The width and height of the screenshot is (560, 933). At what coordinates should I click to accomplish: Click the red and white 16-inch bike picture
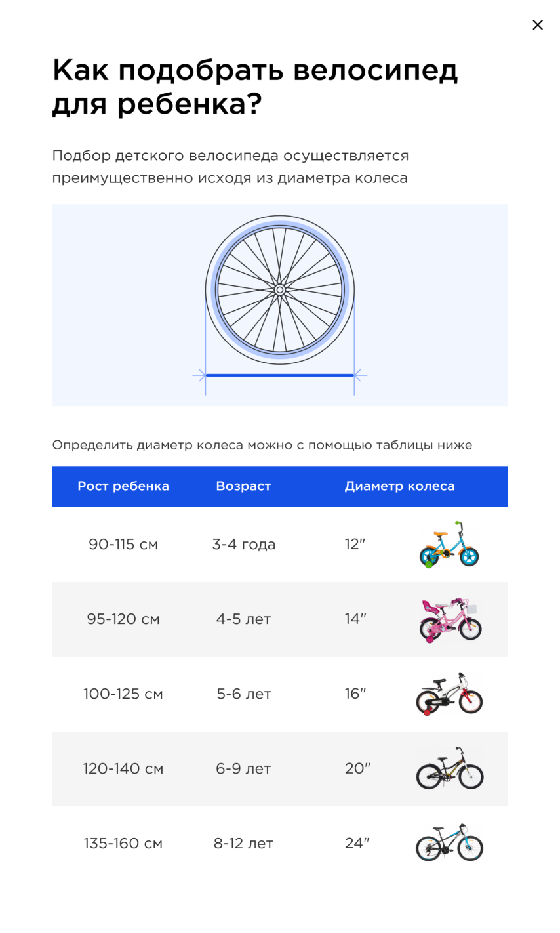[449, 694]
